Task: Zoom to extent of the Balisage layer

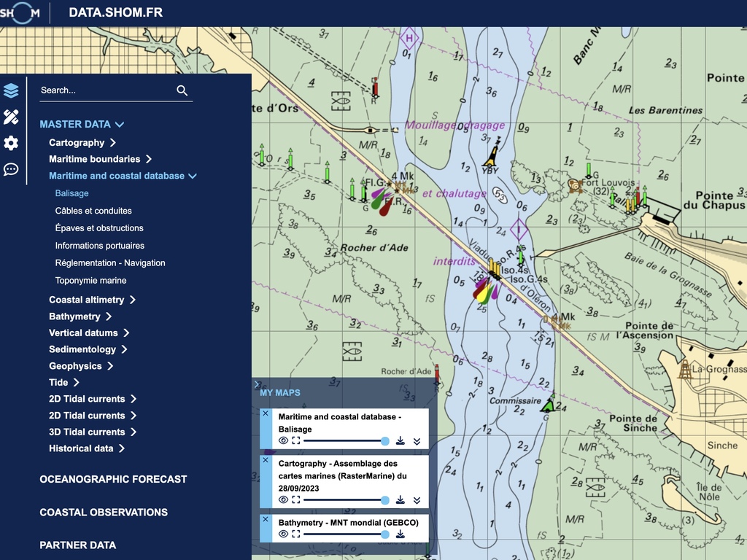Action: (296, 440)
